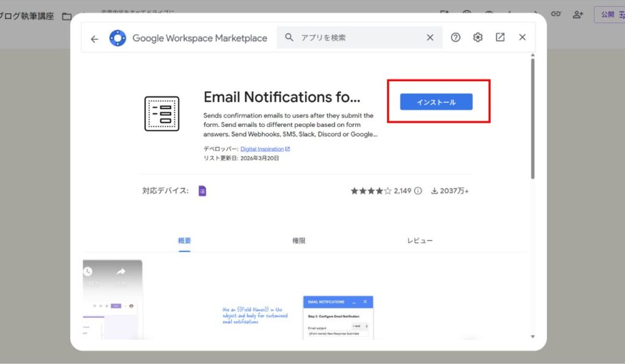Viewport: 625px width, 364px height.
Task: Open Marketplace in new window icon
Action: pyautogui.click(x=500, y=38)
